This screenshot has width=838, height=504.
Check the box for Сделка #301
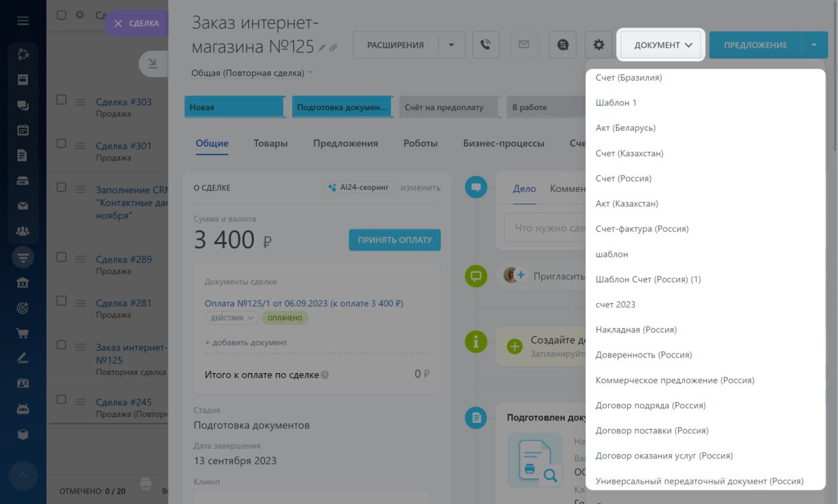click(62, 143)
